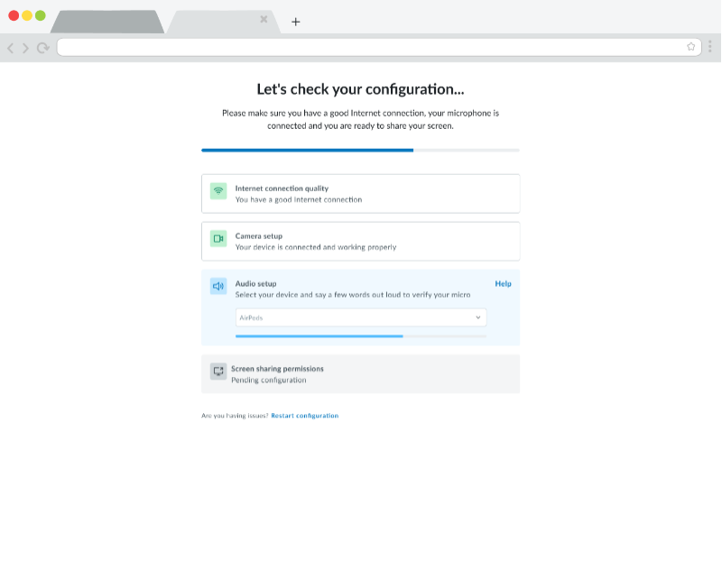The width and height of the screenshot is (722, 588).
Task: Click the green maximize window button
Action: tap(41, 15)
